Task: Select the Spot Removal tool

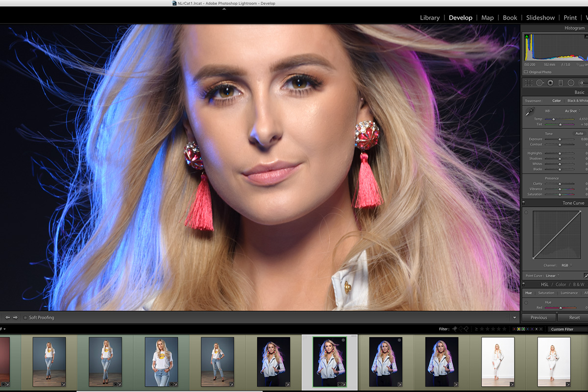Action: click(x=540, y=83)
